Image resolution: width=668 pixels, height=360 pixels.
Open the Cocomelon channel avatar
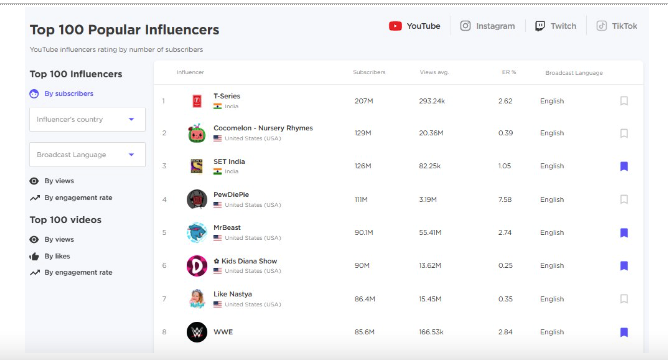point(197,133)
